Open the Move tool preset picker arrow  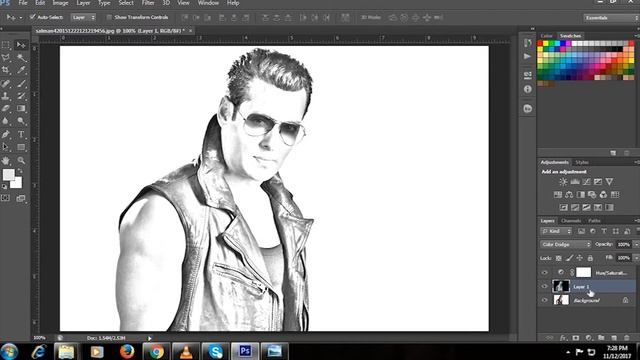click(x=21, y=18)
